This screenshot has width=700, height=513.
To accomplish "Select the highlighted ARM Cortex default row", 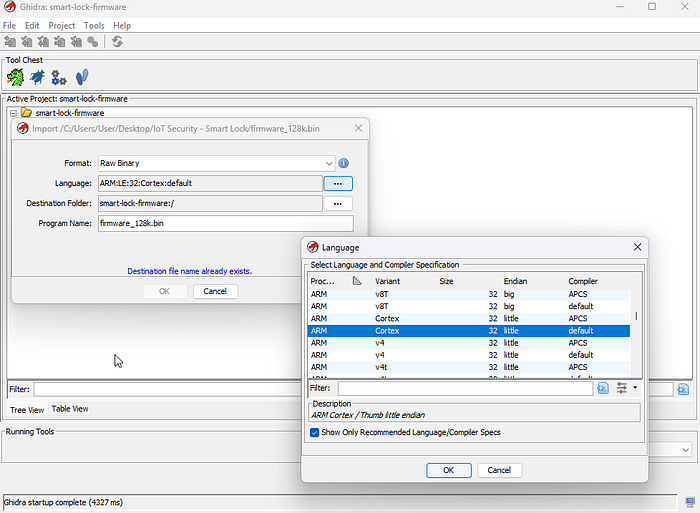I will [469, 331].
